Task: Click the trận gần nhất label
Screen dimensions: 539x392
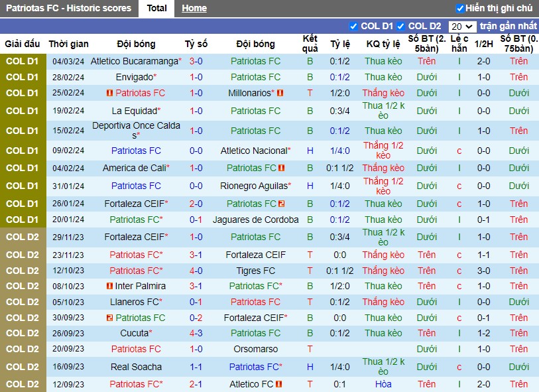Action: pyautogui.click(x=508, y=26)
